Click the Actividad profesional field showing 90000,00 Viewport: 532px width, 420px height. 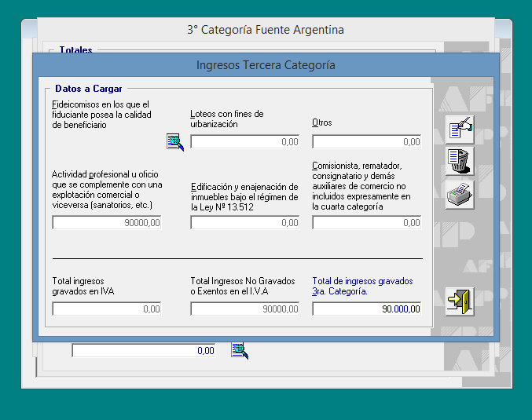point(107,223)
